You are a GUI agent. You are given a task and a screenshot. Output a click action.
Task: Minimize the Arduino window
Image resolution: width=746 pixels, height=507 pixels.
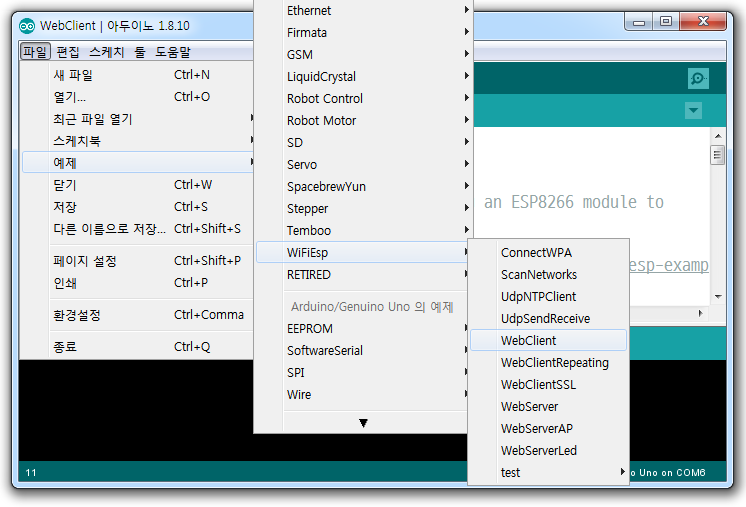click(639, 22)
